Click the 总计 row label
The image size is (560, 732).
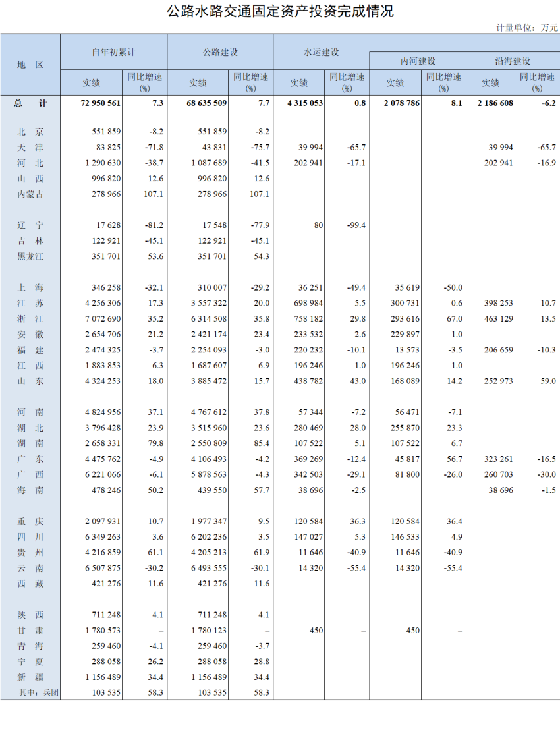tap(30, 103)
